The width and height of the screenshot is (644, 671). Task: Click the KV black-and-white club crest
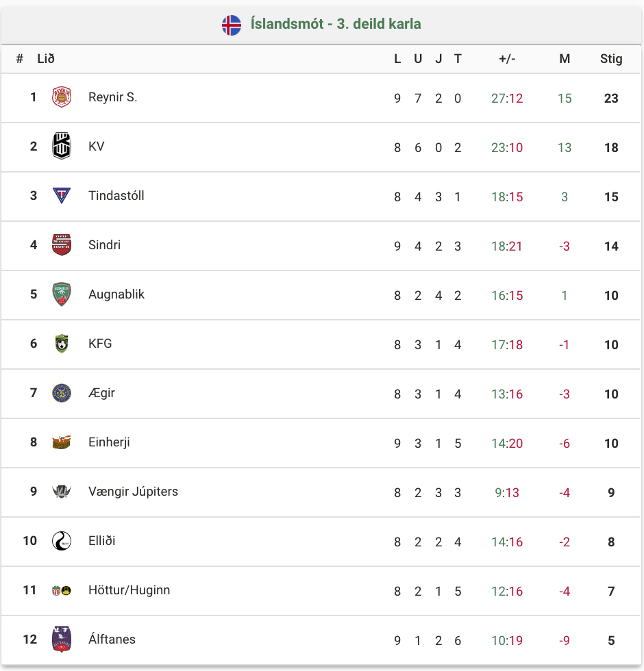pos(61,146)
